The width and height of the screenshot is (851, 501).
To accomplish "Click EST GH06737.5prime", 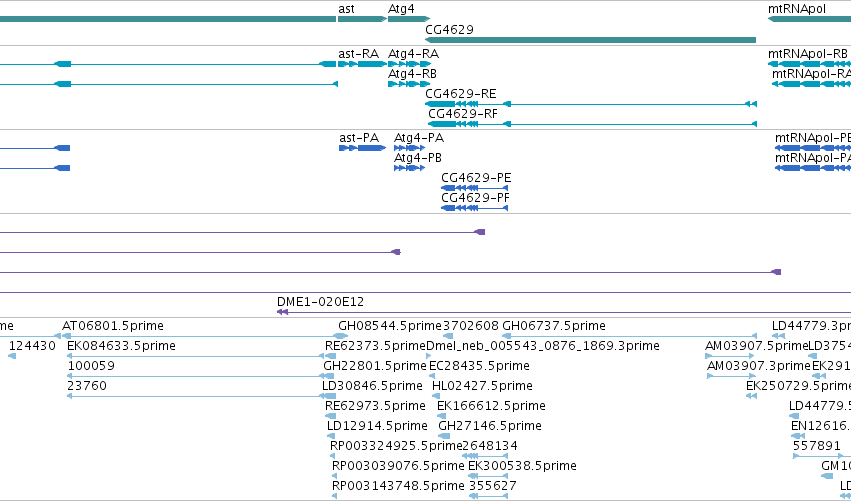I will tap(629, 337).
